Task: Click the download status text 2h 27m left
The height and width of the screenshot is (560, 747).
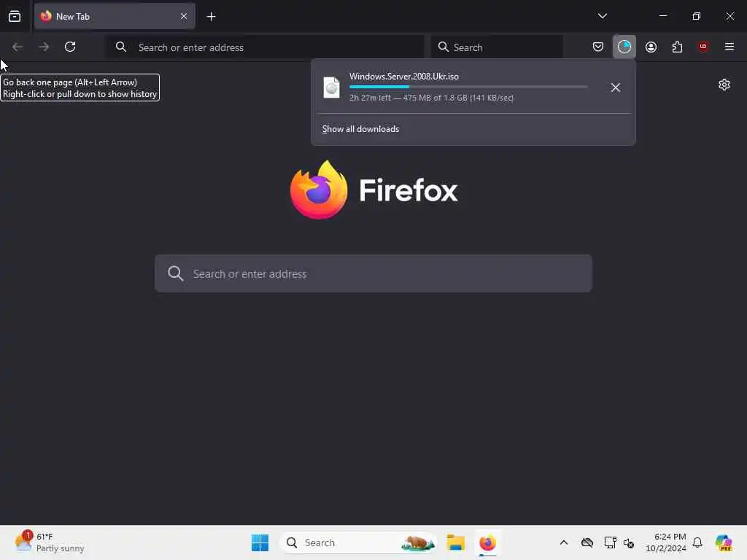Action: tap(432, 98)
